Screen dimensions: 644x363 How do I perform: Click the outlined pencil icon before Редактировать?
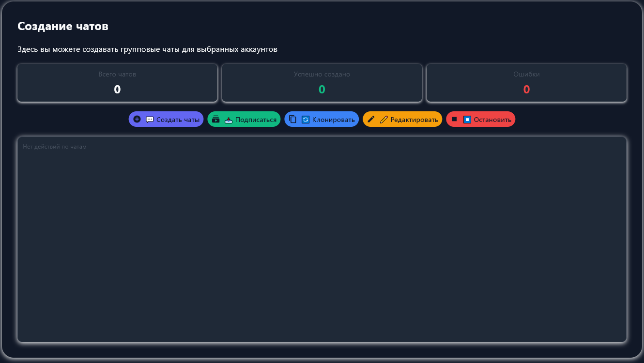(x=384, y=120)
